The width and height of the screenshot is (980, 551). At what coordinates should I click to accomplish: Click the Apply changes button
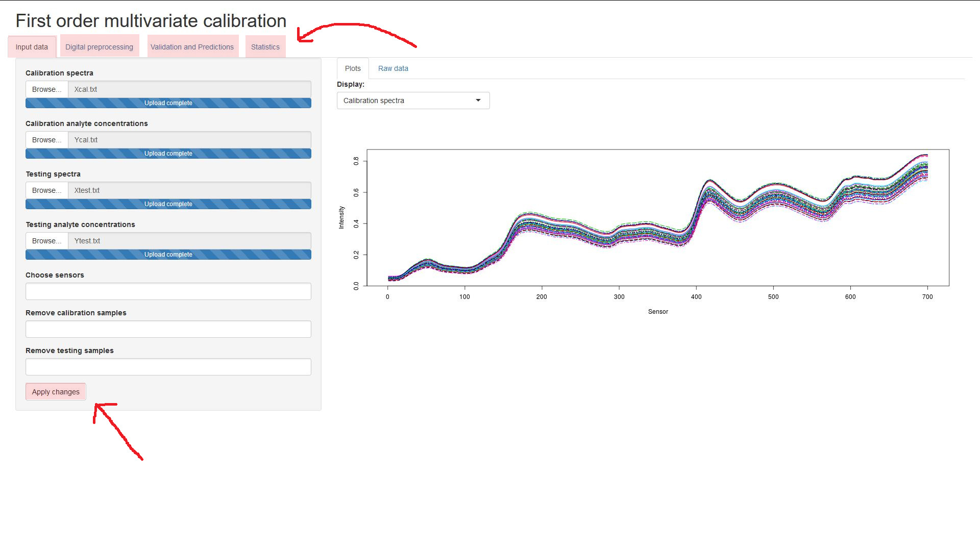(x=56, y=392)
